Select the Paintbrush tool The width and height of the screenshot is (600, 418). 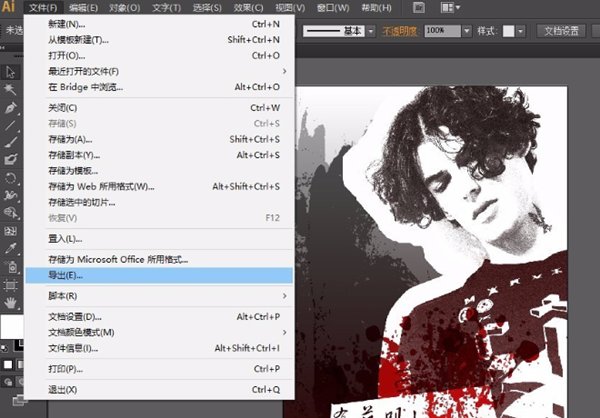tap(10, 142)
